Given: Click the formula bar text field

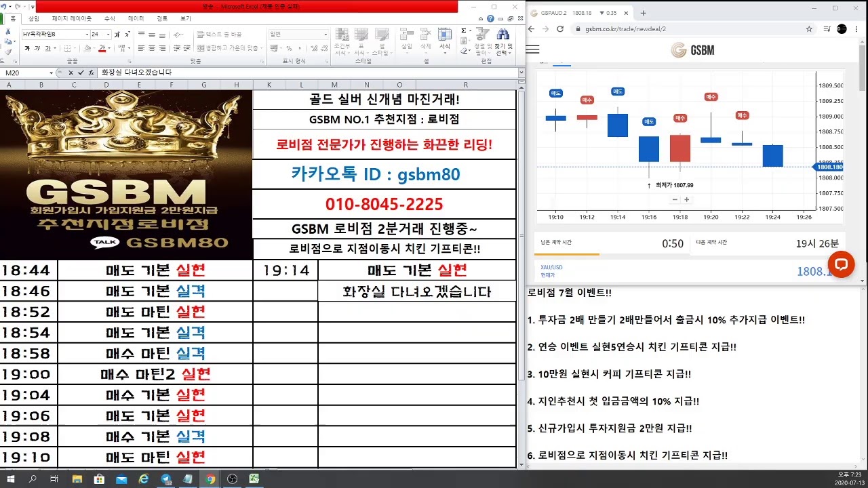Looking at the screenshot, I should click(307, 73).
